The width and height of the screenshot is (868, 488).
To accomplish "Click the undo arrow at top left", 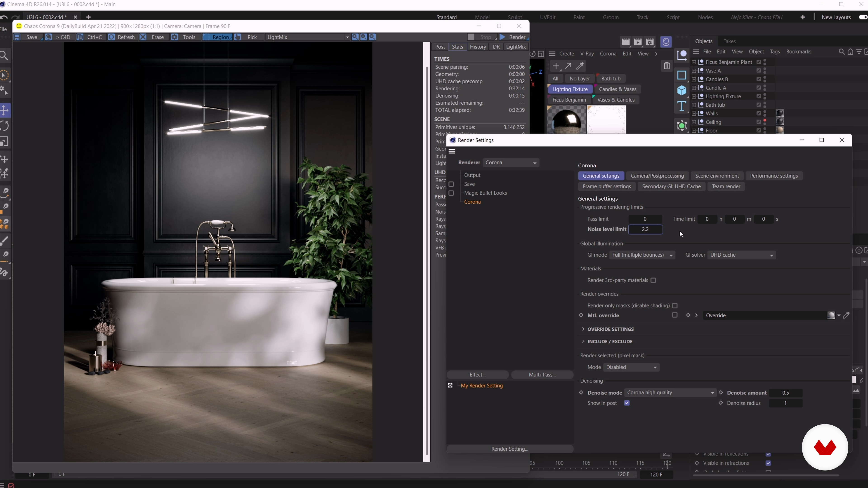I will (4, 17).
